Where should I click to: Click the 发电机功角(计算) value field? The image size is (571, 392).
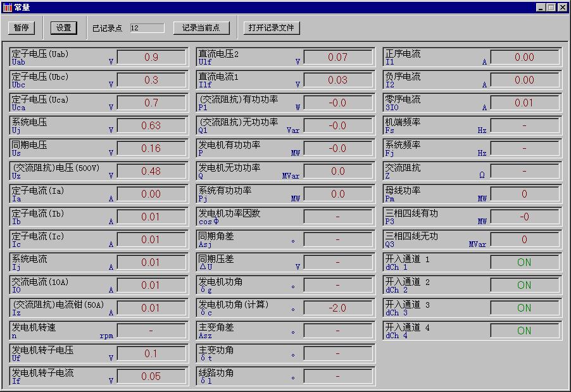pos(337,308)
